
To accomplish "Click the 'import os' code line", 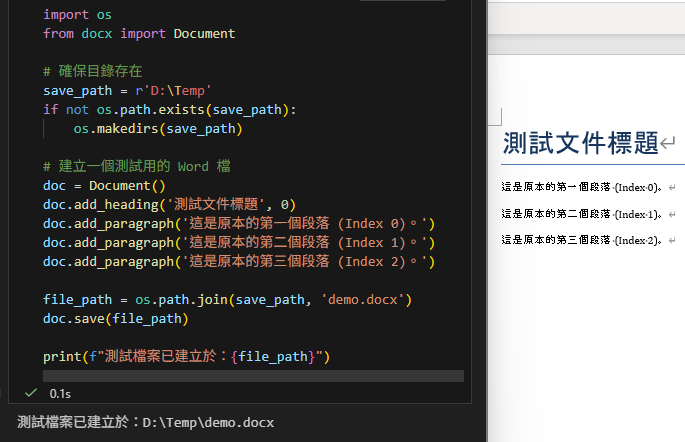I will [77, 15].
